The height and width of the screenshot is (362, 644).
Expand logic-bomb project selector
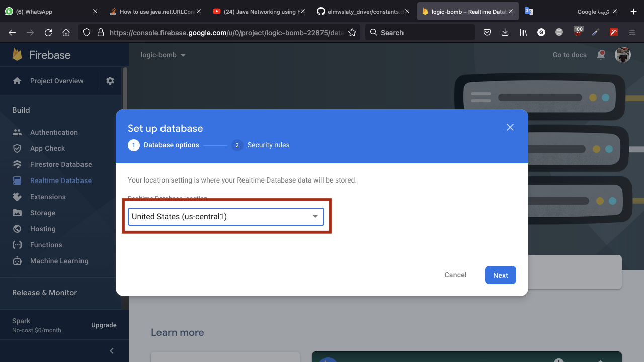pyautogui.click(x=163, y=55)
